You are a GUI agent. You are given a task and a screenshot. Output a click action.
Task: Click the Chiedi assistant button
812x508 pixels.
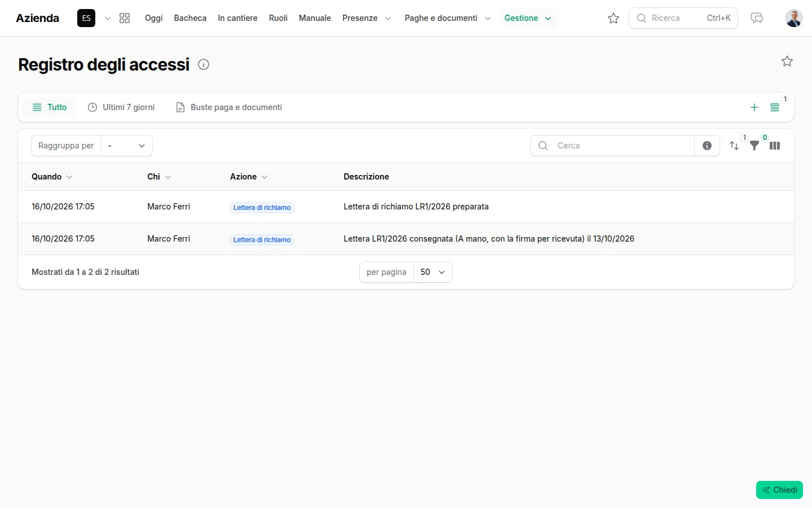(x=779, y=490)
